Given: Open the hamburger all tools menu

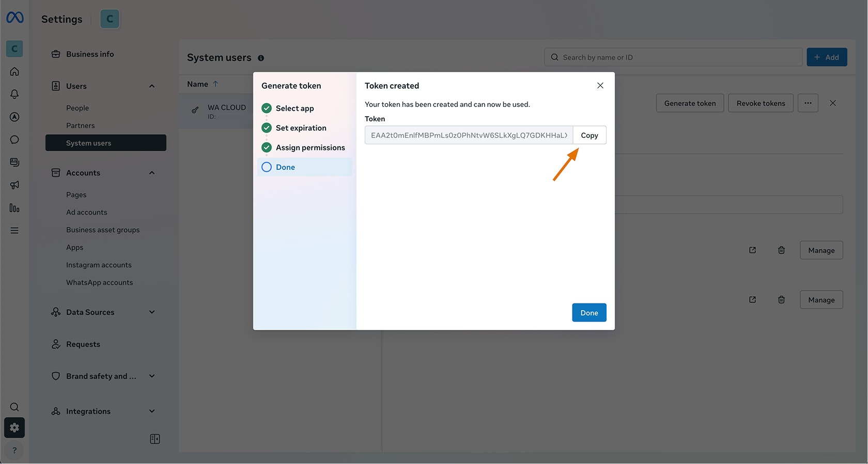Looking at the screenshot, I should click(14, 231).
